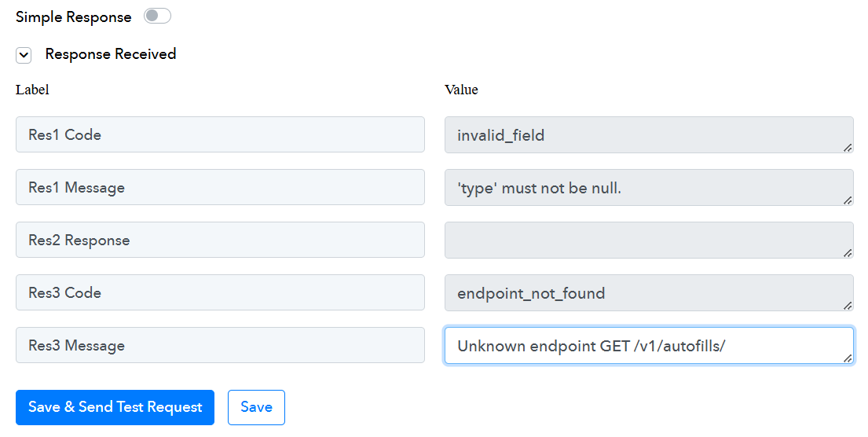Viewport: 868px width, 437px height.
Task: Click the Res2 Response label field
Action: pos(220,240)
